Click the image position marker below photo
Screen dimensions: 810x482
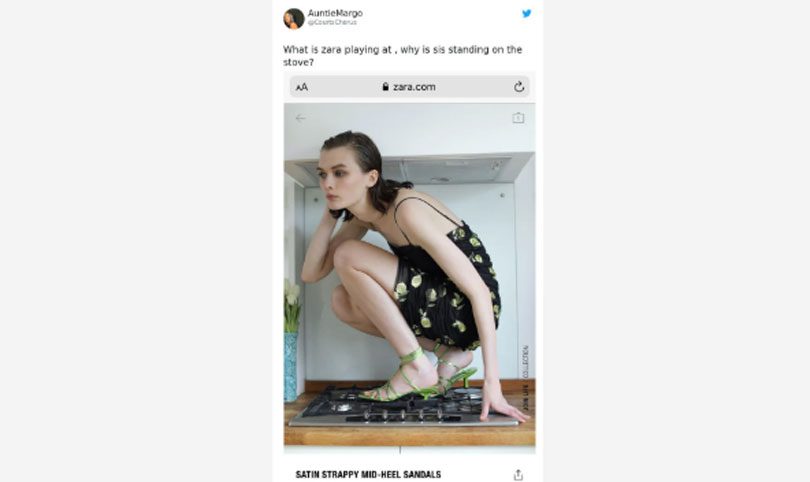[400, 450]
